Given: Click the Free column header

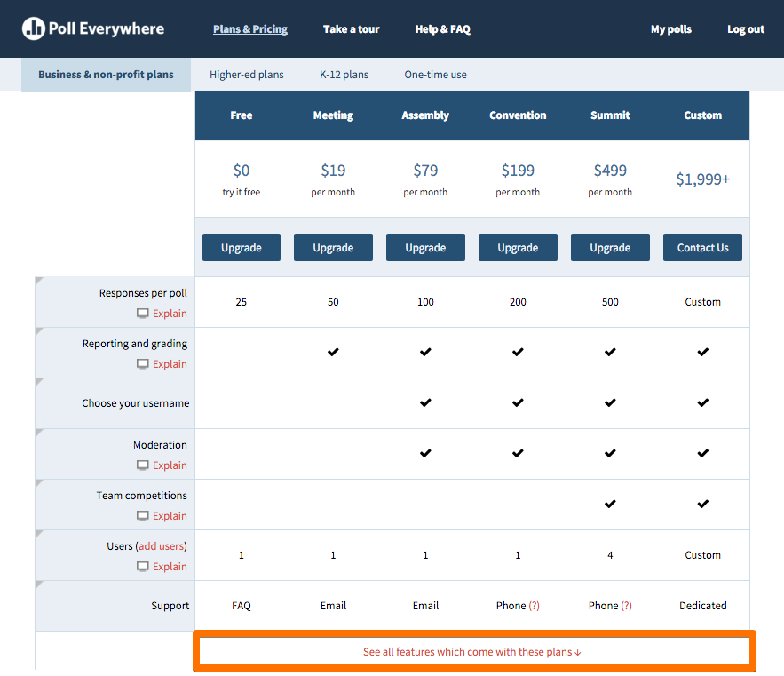Looking at the screenshot, I should (x=242, y=115).
